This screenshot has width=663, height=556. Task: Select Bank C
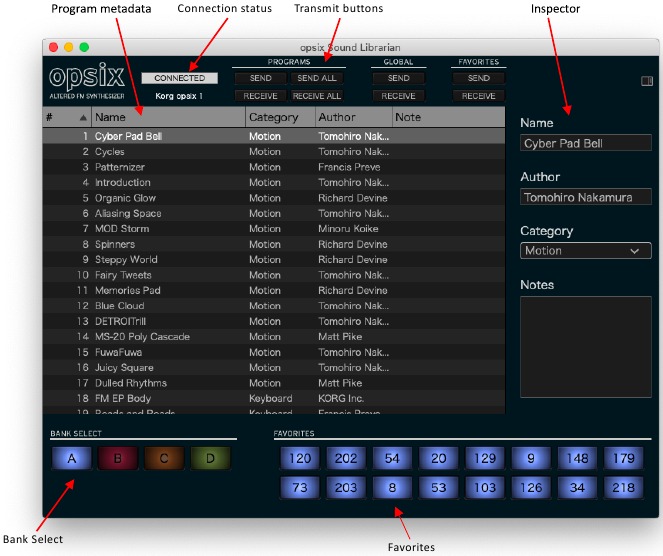click(x=164, y=458)
